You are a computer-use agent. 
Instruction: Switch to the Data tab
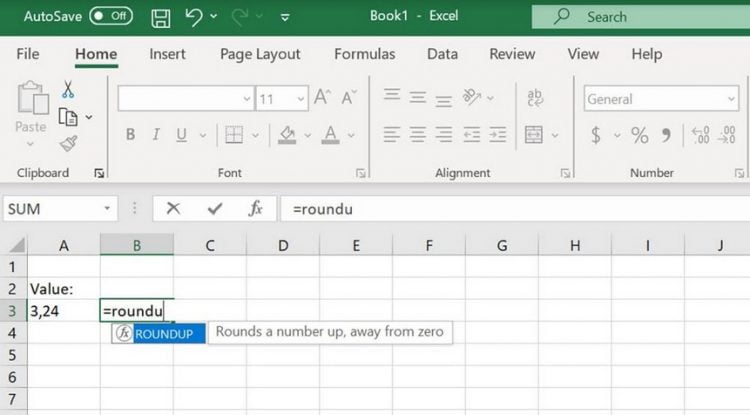[442, 54]
